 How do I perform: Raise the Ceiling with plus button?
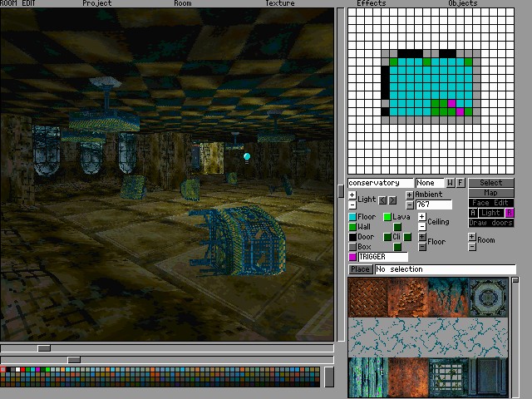[421, 216]
